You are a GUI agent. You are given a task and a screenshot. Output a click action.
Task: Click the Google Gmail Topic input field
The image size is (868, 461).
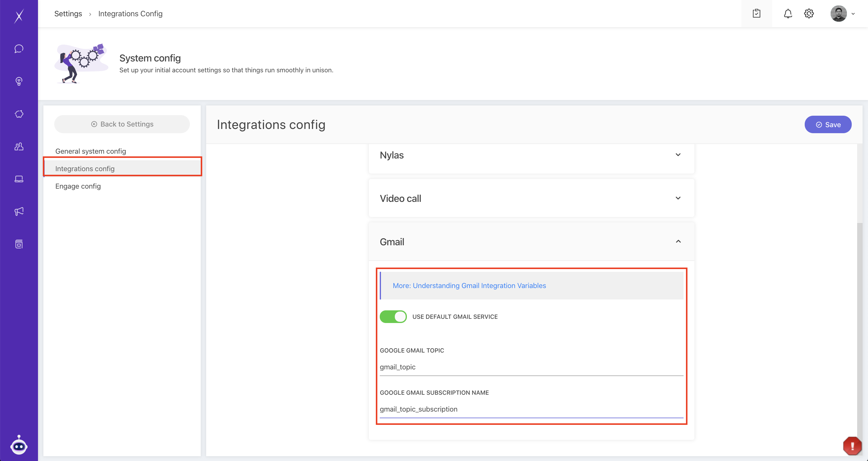(x=531, y=367)
